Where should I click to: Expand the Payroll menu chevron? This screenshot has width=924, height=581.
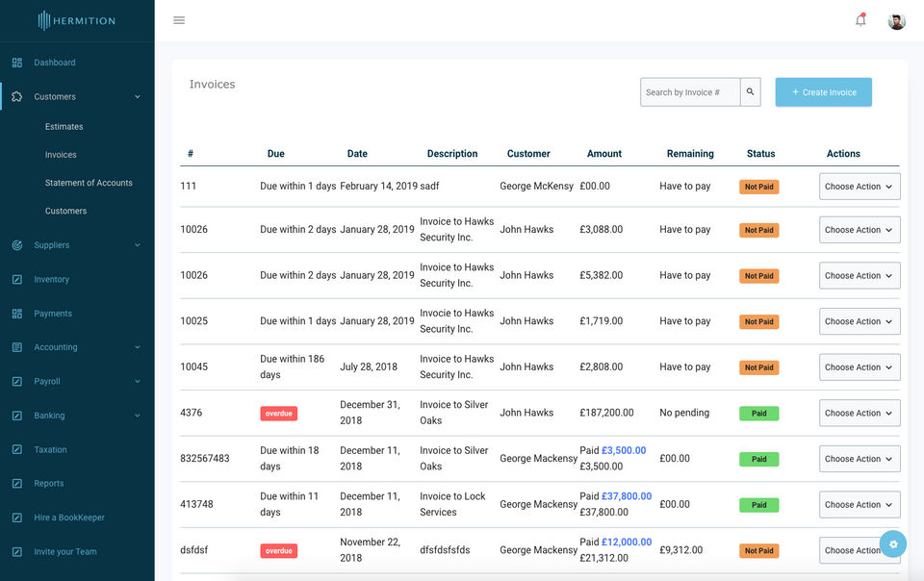(x=138, y=382)
